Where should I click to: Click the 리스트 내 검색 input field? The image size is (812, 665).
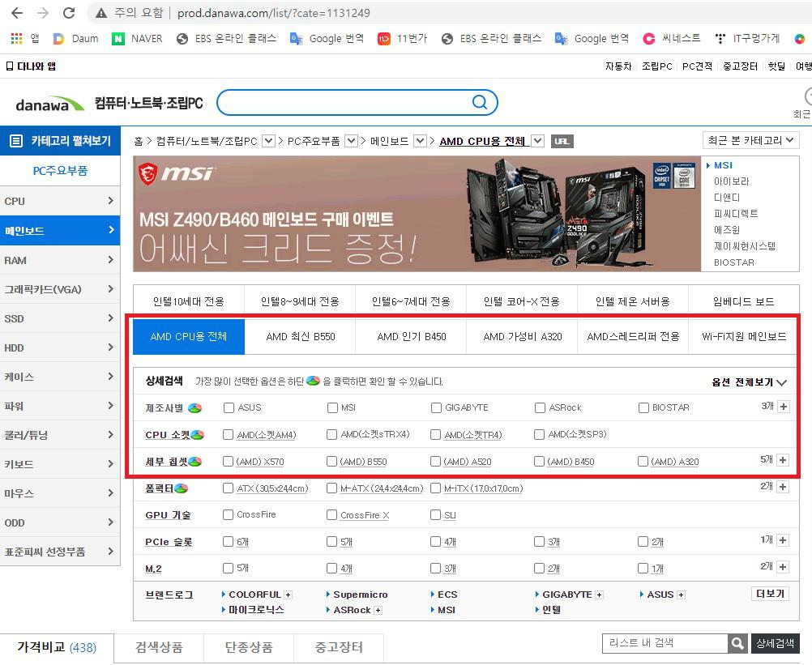click(x=665, y=643)
